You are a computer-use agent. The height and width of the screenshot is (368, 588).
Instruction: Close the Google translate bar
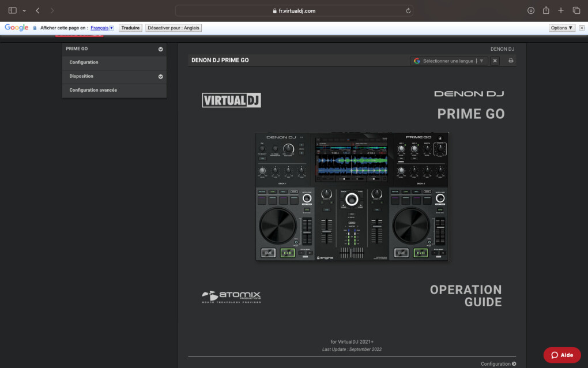[582, 28]
